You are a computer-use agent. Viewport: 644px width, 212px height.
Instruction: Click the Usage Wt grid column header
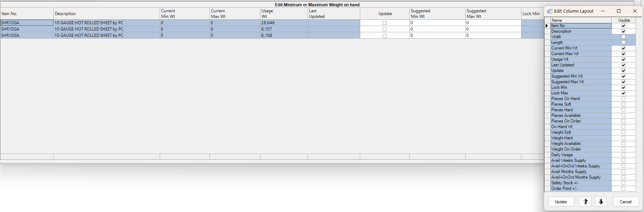(x=284, y=14)
